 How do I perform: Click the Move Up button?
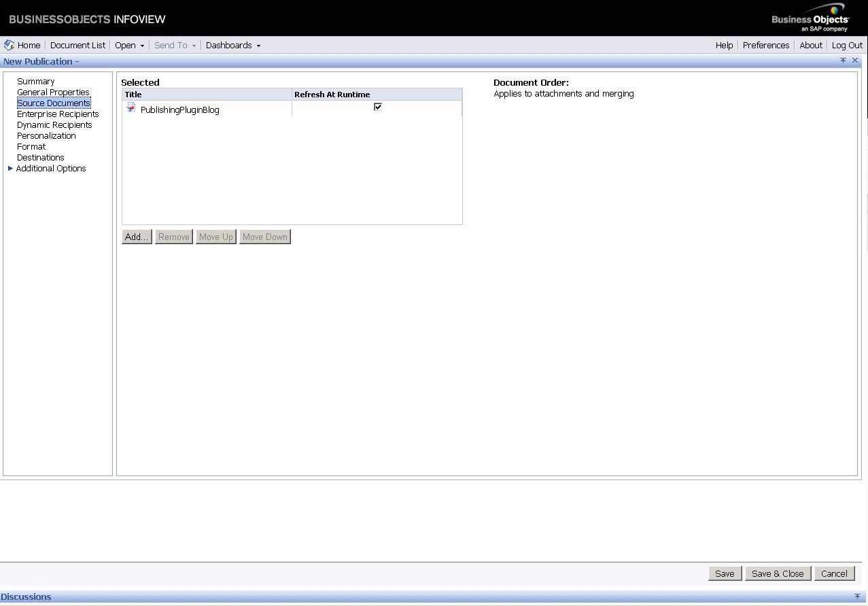pos(216,237)
